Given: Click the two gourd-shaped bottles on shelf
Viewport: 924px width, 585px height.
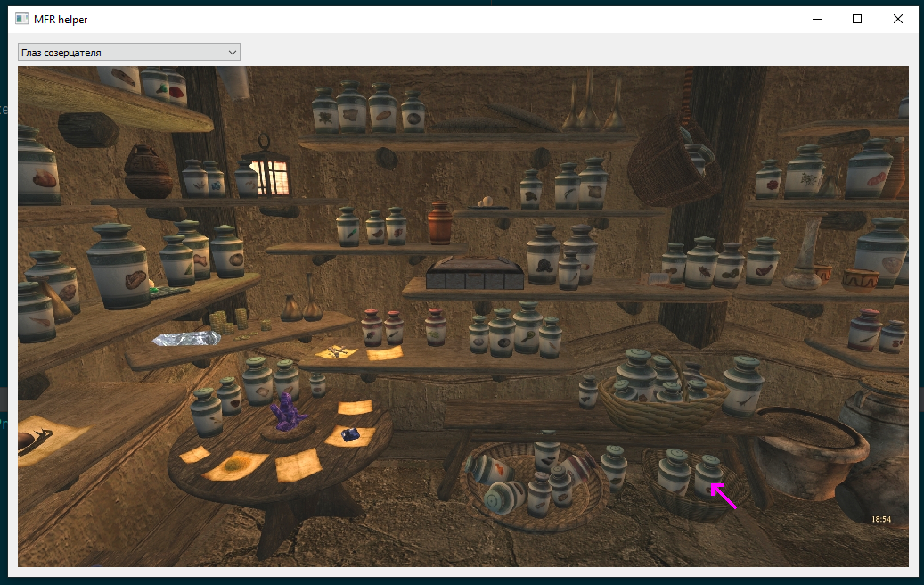Looking at the screenshot, I should point(301,305).
